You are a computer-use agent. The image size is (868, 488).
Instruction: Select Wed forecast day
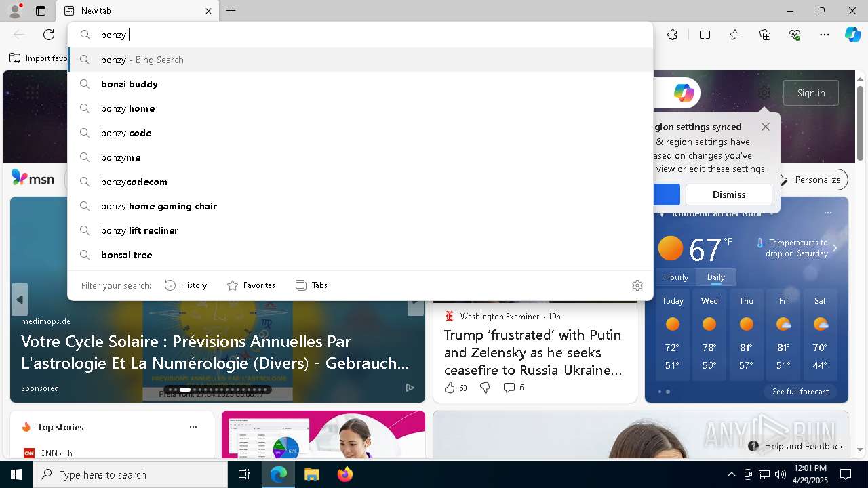[709, 335]
